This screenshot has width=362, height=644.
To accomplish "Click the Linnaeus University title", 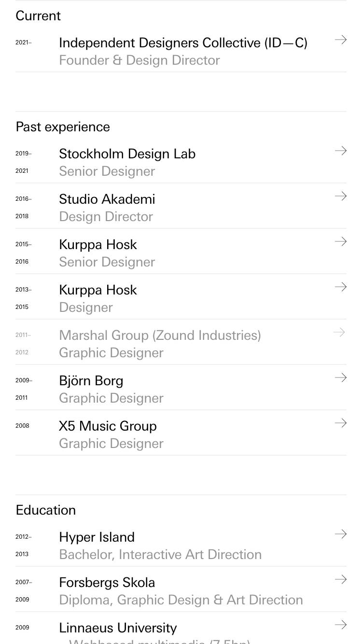I will (x=118, y=628).
